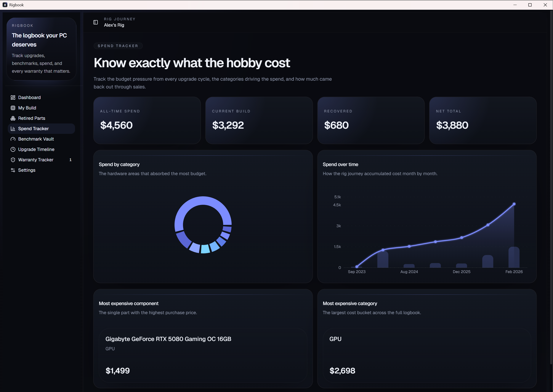Image resolution: width=553 pixels, height=392 pixels.
Task: Click the My Build chip icon
Action: (13, 108)
